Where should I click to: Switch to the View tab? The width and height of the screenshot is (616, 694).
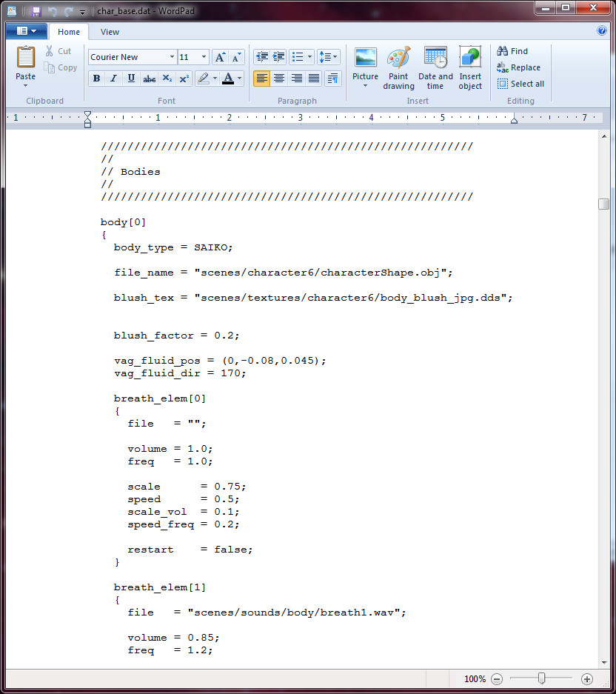(110, 32)
